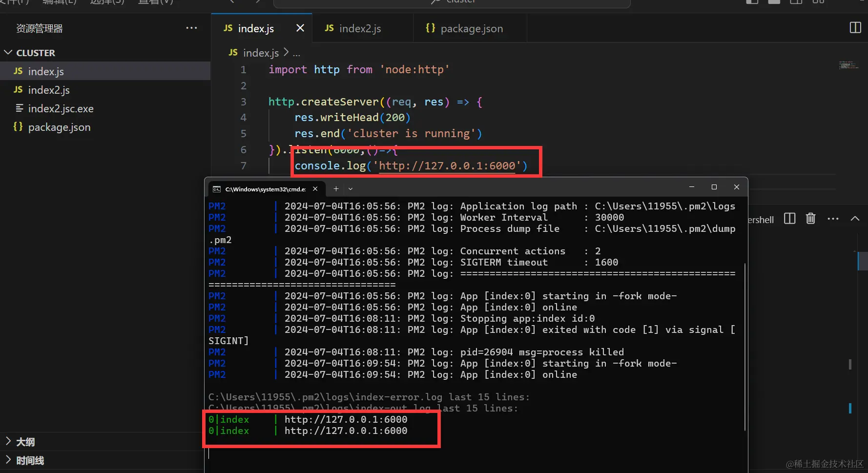Click the 资源管理器 explorer title

40,28
